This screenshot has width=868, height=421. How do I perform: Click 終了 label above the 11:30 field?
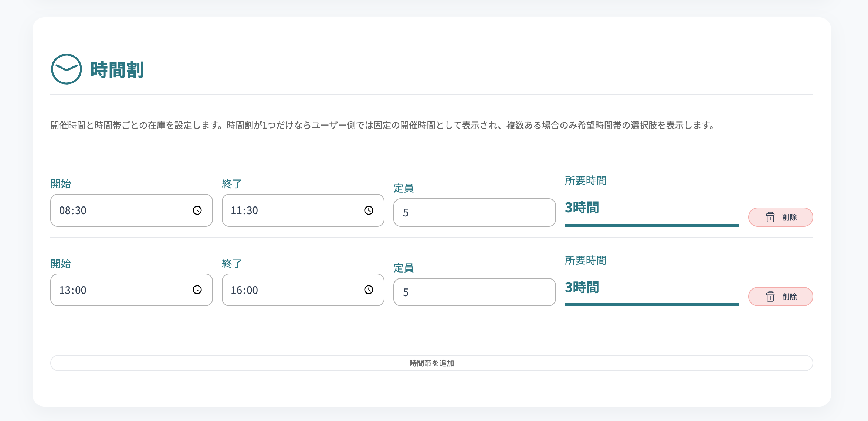232,184
